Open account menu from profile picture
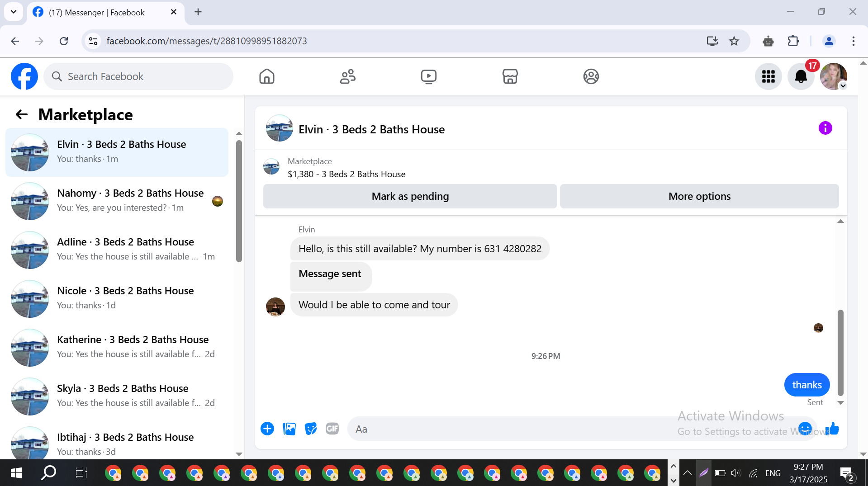Image resolution: width=868 pixels, height=486 pixels. (x=834, y=76)
